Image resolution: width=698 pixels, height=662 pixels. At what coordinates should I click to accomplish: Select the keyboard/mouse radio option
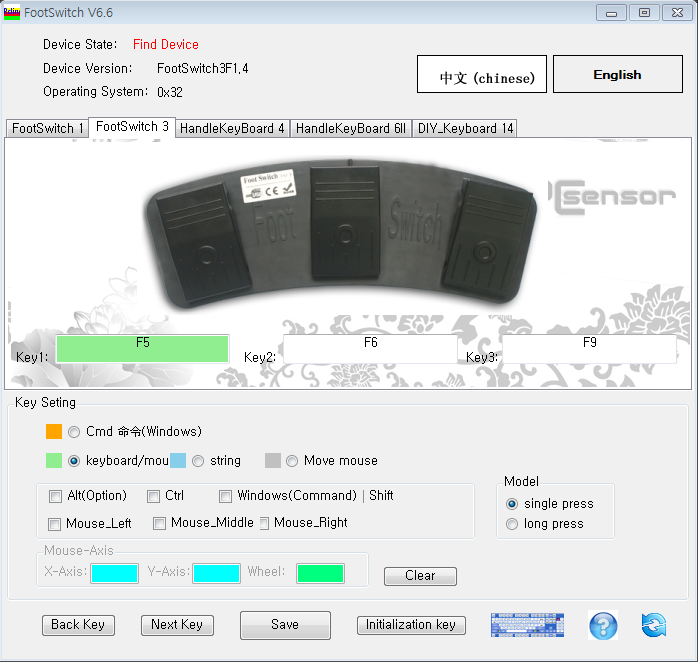pyautogui.click(x=74, y=461)
